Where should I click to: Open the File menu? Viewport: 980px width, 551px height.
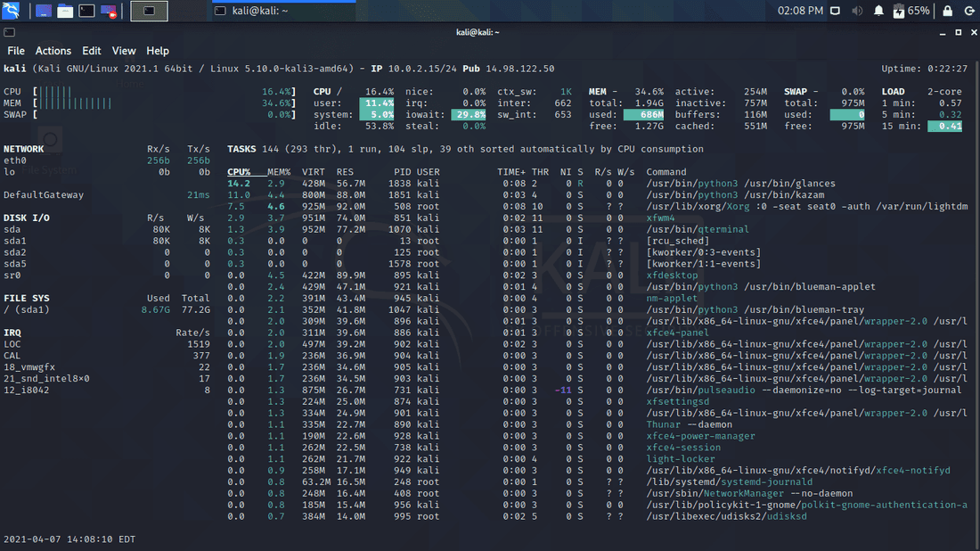coord(16,51)
